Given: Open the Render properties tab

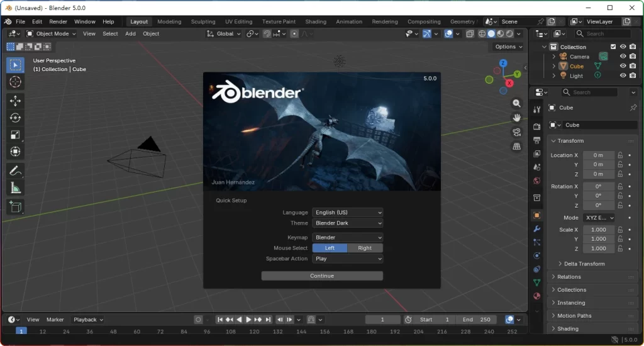Looking at the screenshot, I should (537, 126).
